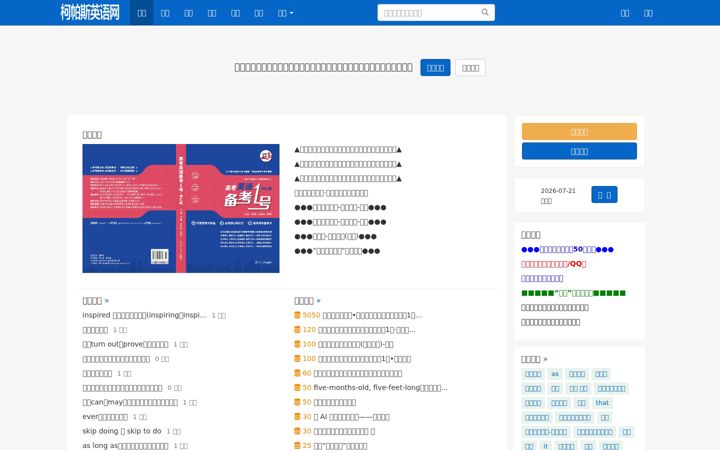Image resolution: width=720 pixels, height=450 pixels.
Task: Click the 2026-07-21 date text
Action: point(558,191)
